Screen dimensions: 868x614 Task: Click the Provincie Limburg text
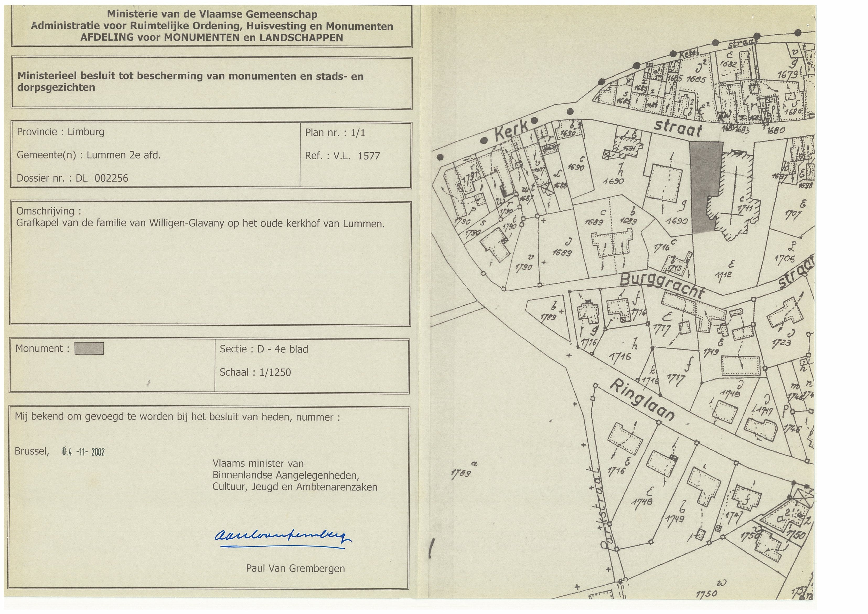(61, 132)
